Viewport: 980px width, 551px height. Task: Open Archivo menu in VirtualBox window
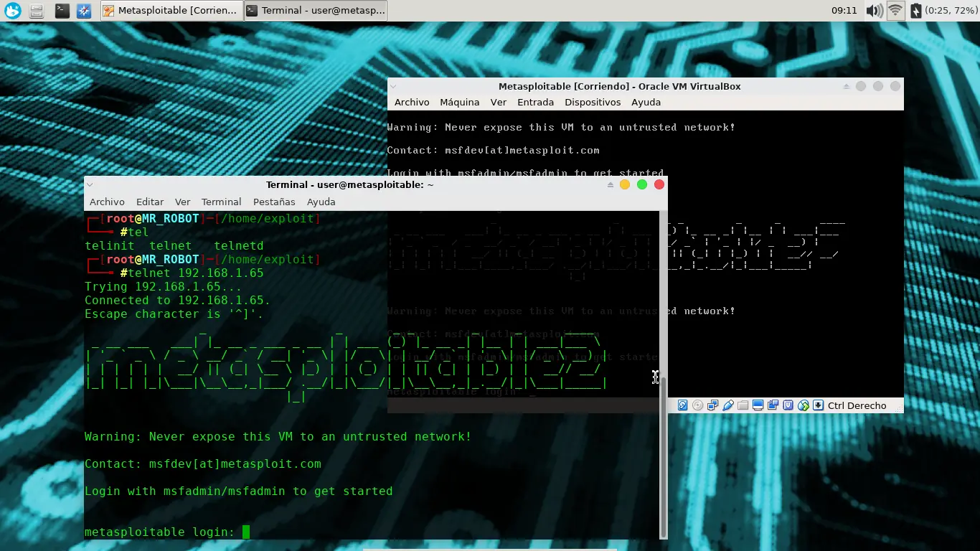[412, 102]
